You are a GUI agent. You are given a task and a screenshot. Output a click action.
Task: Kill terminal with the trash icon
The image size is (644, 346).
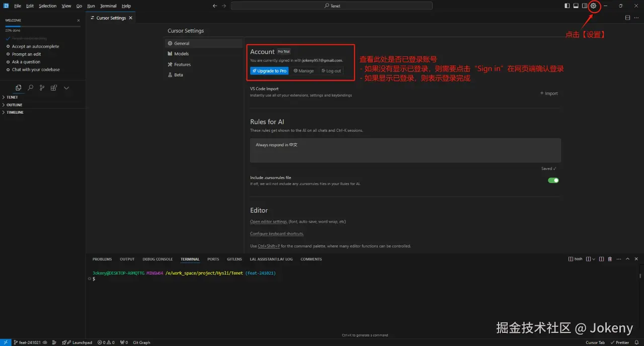pos(610,259)
